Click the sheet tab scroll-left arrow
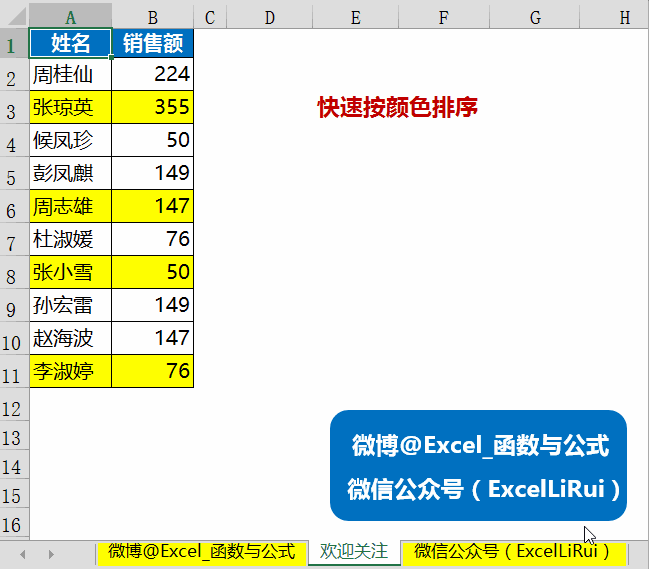Viewport: 649px width, 569px height. (23, 554)
